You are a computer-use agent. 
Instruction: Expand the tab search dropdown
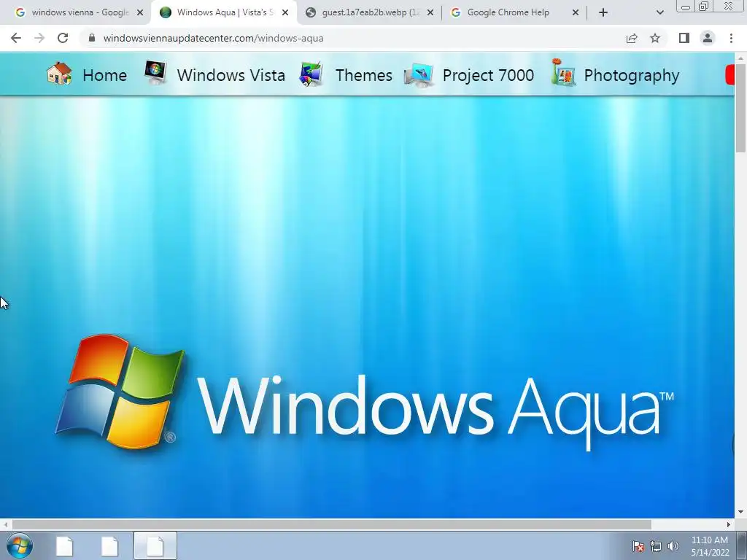[659, 12]
